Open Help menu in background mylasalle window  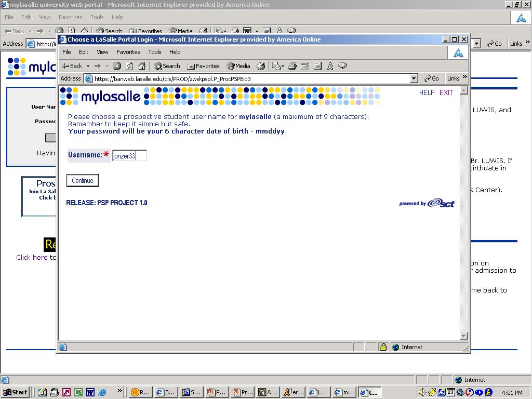click(x=117, y=17)
